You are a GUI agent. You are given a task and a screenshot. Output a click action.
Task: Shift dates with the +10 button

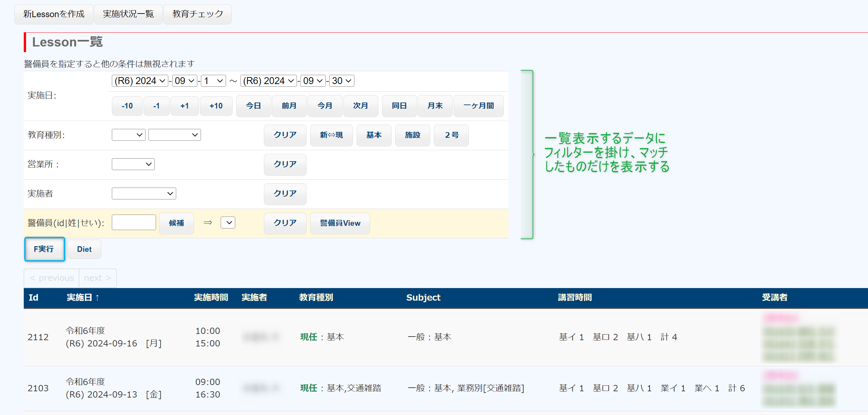tap(216, 106)
